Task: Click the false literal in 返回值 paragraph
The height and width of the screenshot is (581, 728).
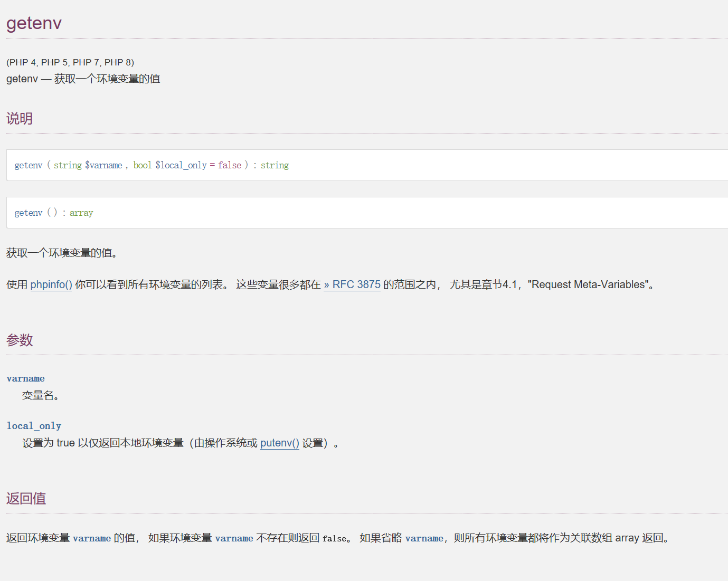Action: coord(334,538)
